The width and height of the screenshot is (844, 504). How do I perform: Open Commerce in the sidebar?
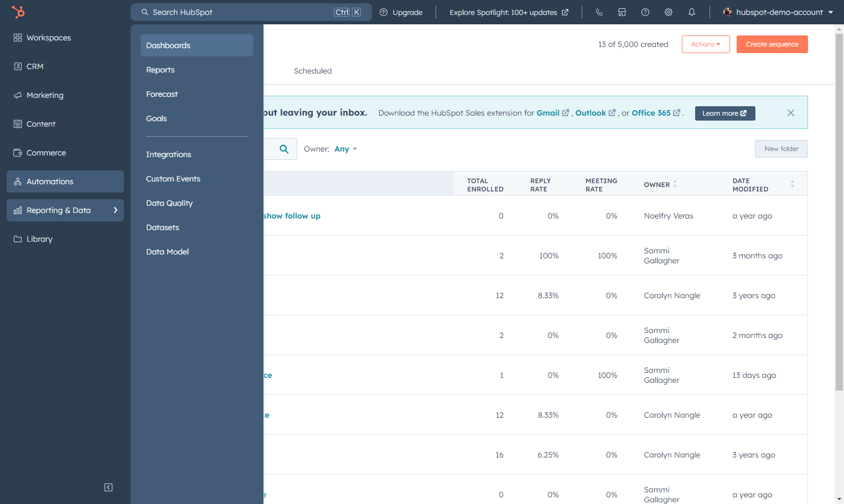point(65,153)
